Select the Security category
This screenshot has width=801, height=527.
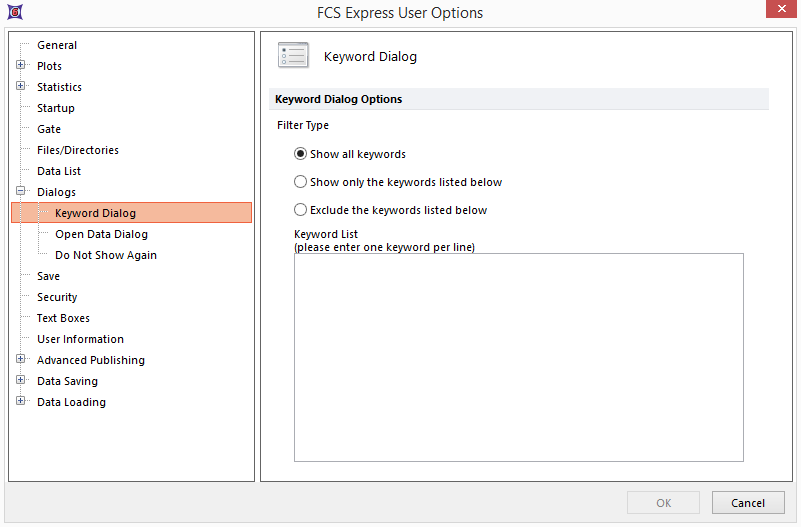pos(57,297)
